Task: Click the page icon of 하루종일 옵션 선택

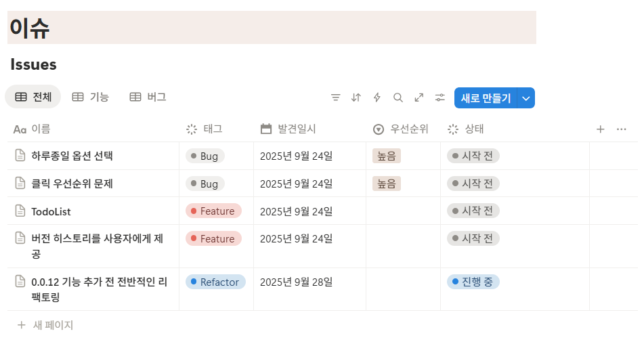Action: pos(20,156)
